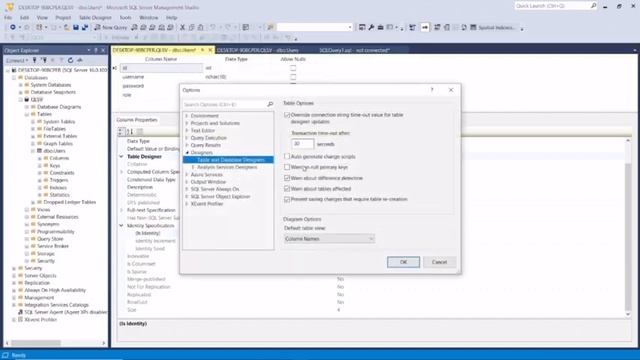The height and width of the screenshot is (360, 640).
Task: Click the toolbox icon in toolbar
Action: point(380,27)
